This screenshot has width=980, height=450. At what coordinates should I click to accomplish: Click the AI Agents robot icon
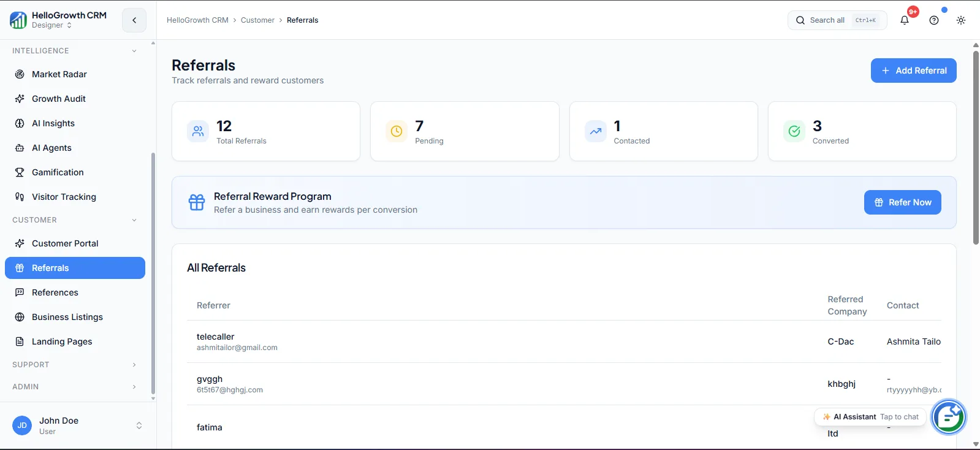pyautogui.click(x=20, y=148)
